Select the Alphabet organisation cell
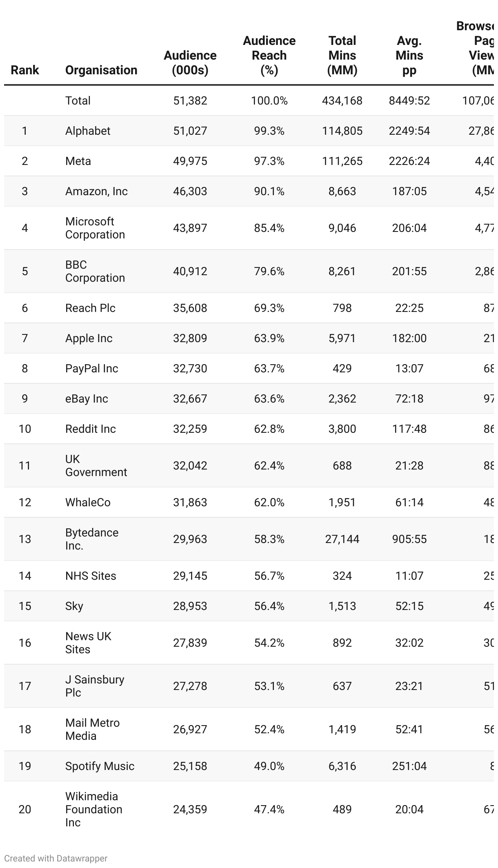This screenshot has width=498, height=868. [88, 131]
